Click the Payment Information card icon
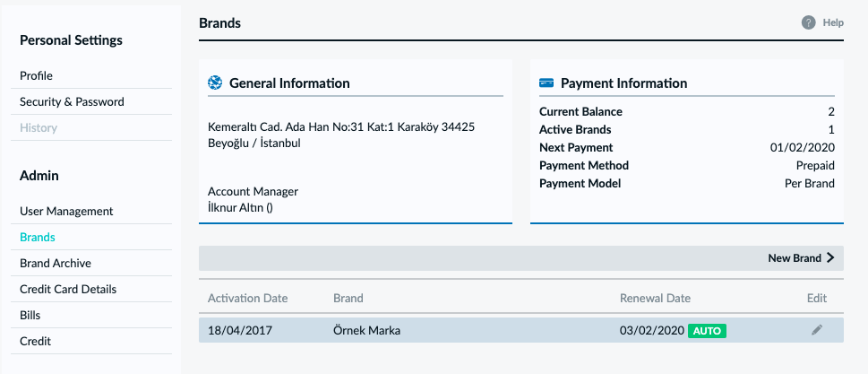The image size is (868, 374). click(546, 83)
